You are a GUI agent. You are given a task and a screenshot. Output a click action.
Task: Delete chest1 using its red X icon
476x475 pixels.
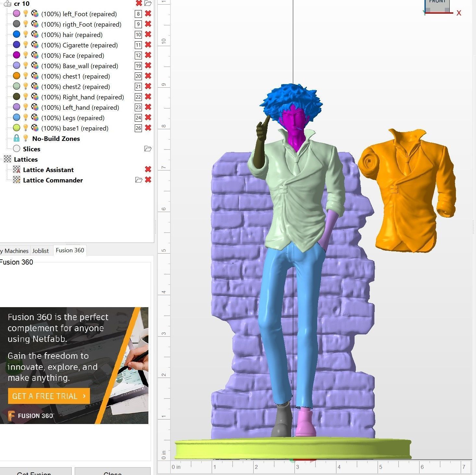(148, 76)
